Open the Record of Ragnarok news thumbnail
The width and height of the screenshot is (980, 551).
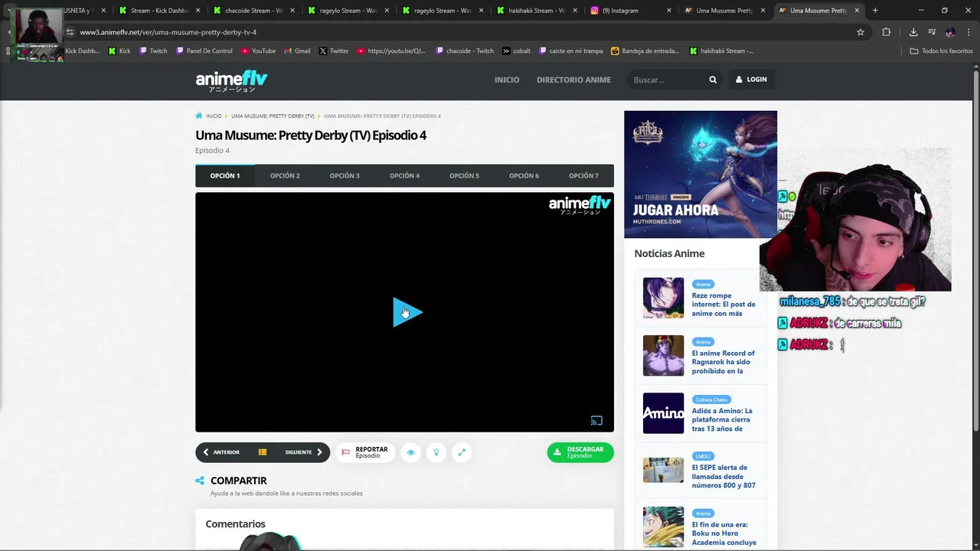point(663,355)
